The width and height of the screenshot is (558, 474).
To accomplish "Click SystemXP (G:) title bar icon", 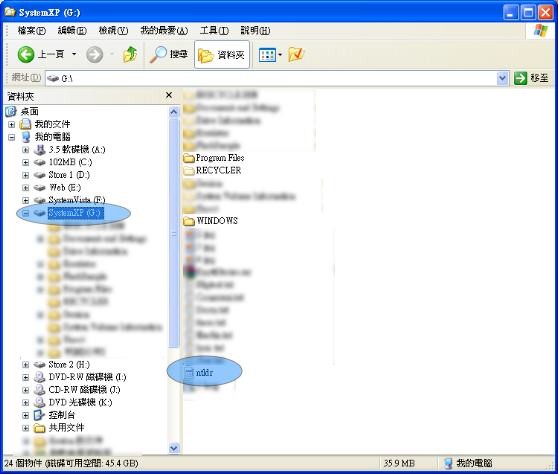I will click(x=10, y=12).
